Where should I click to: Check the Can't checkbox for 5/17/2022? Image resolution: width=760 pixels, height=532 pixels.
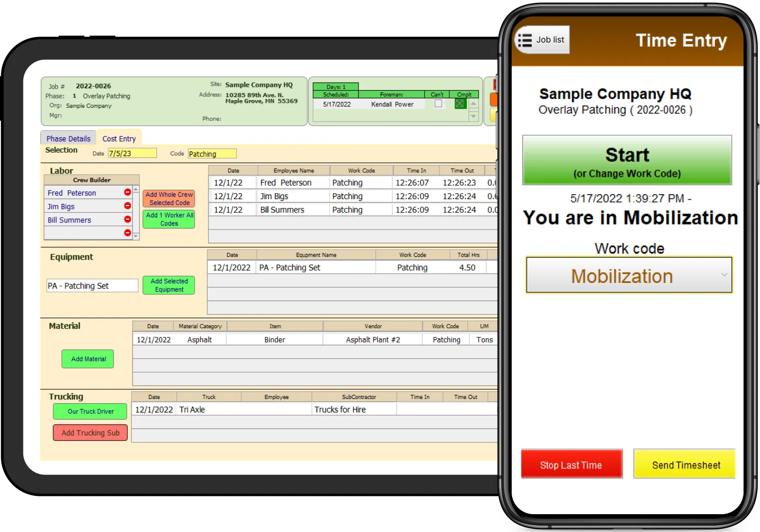click(438, 104)
